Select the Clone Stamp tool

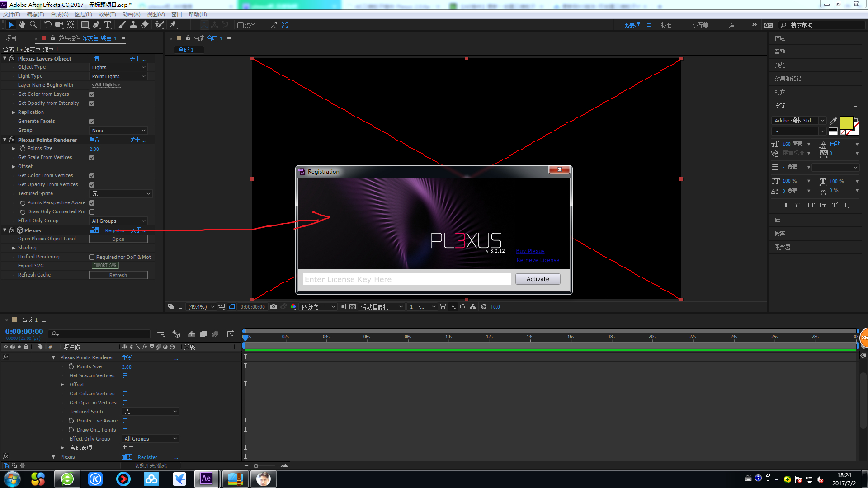pos(133,25)
